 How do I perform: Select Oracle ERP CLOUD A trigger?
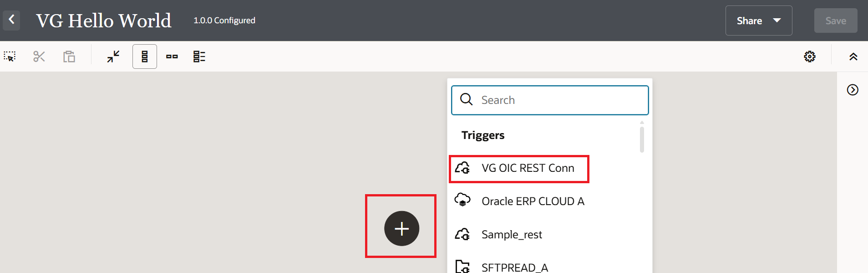click(533, 201)
